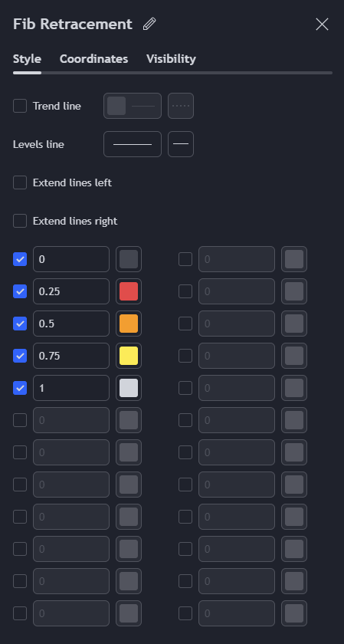Screen dimensions: 344x644
Task: Click the gray swatch for level 0
Action: point(129,259)
